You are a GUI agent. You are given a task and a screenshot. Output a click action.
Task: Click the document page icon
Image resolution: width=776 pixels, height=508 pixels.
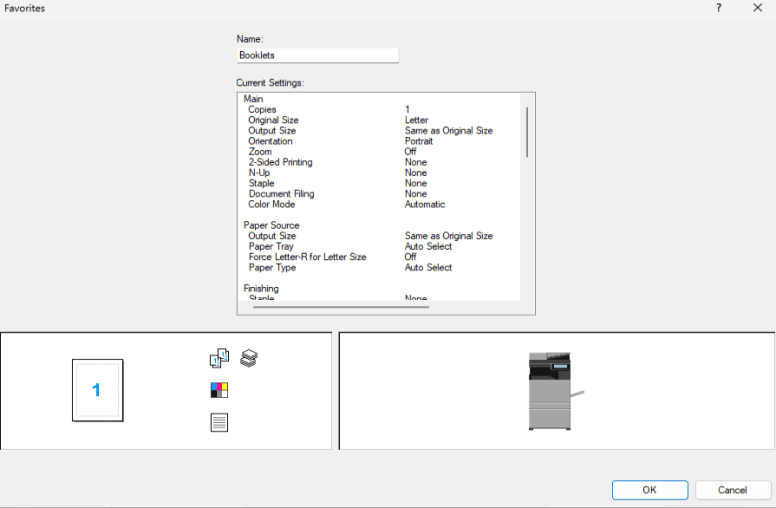[219, 422]
